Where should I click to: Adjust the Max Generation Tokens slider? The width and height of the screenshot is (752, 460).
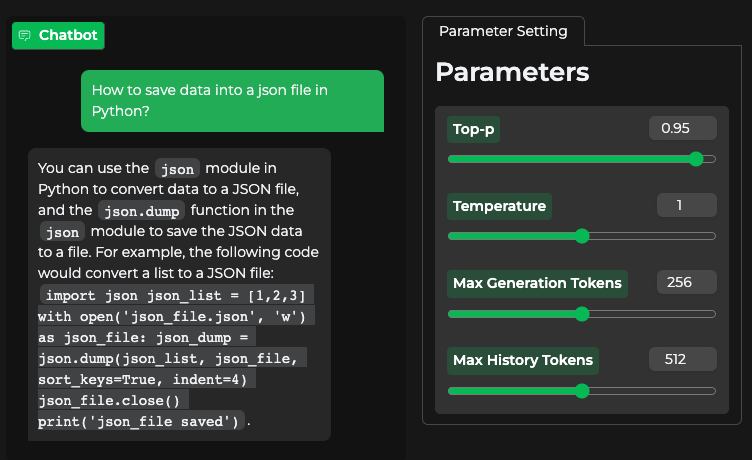(x=581, y=314)
